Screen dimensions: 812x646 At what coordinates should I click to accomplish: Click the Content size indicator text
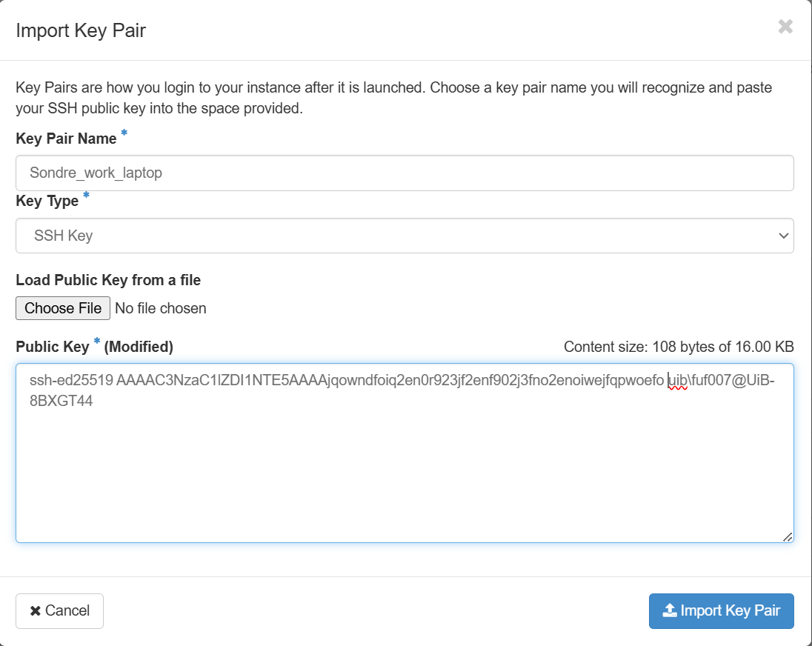(679, 347)
